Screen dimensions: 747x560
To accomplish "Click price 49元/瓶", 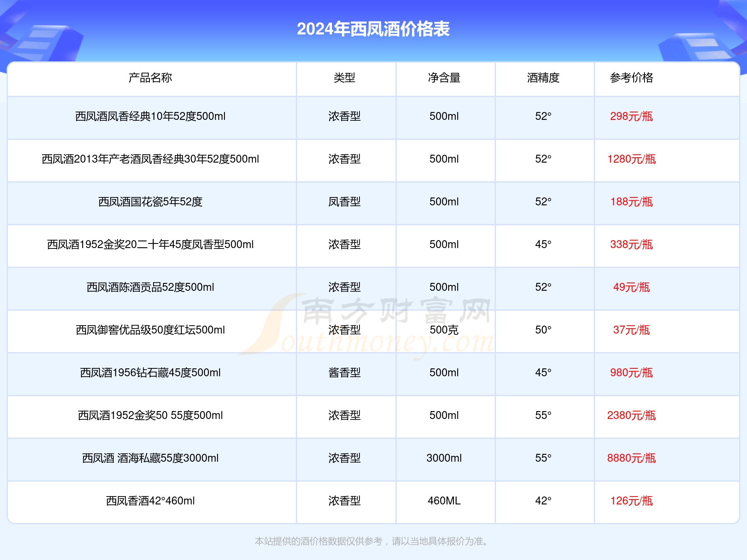I will pos(631,287).
